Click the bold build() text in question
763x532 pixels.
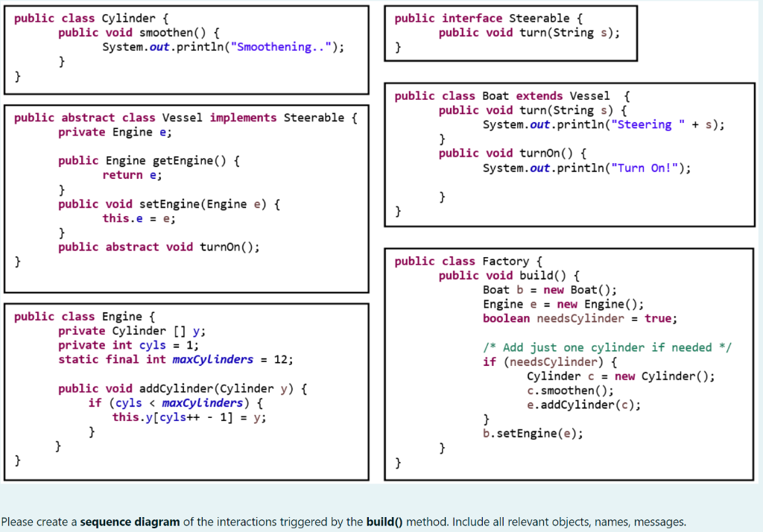point(384,522)
